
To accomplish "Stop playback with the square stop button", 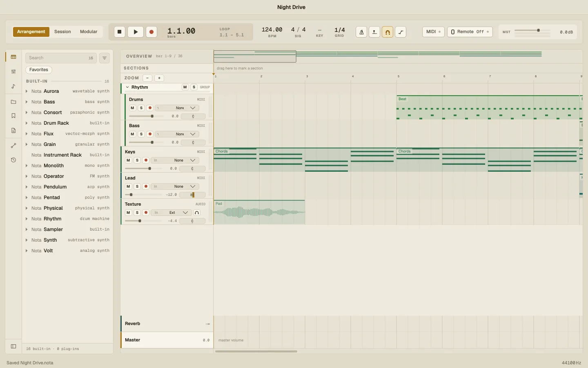I will [120, 32].
